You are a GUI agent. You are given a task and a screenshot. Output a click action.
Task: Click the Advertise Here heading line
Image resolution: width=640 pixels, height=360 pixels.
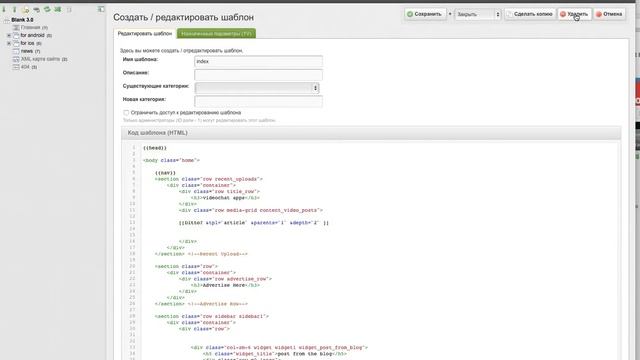point(225,285)
